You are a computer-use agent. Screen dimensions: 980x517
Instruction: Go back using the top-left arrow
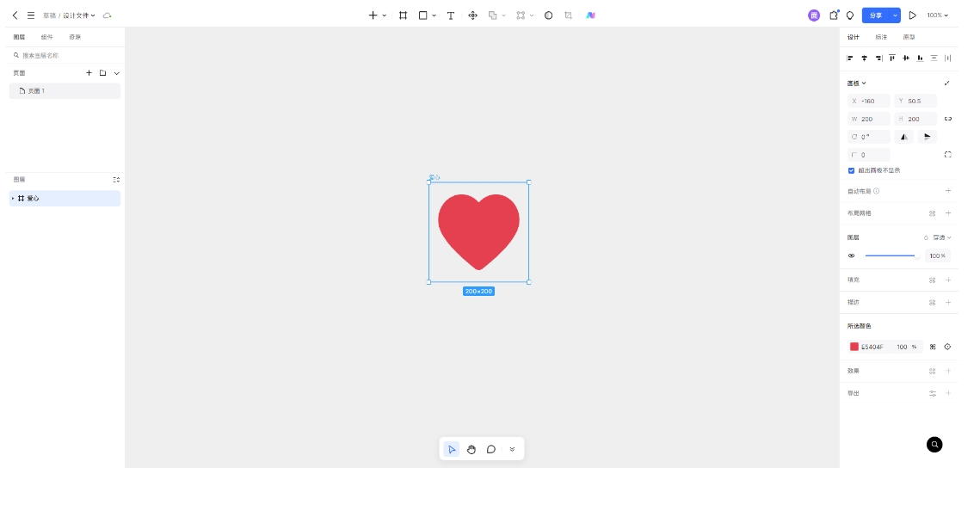pyautogui.click(x=15, y=15)
